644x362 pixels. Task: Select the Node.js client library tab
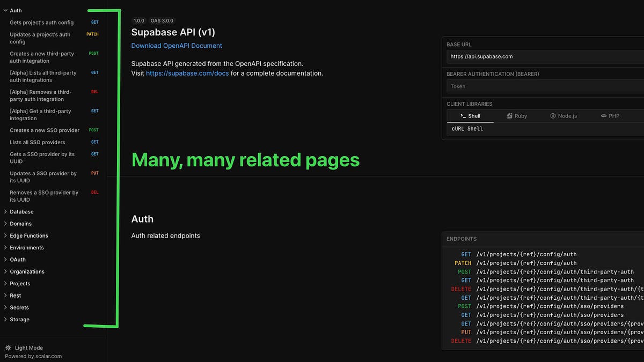point(563,116)
